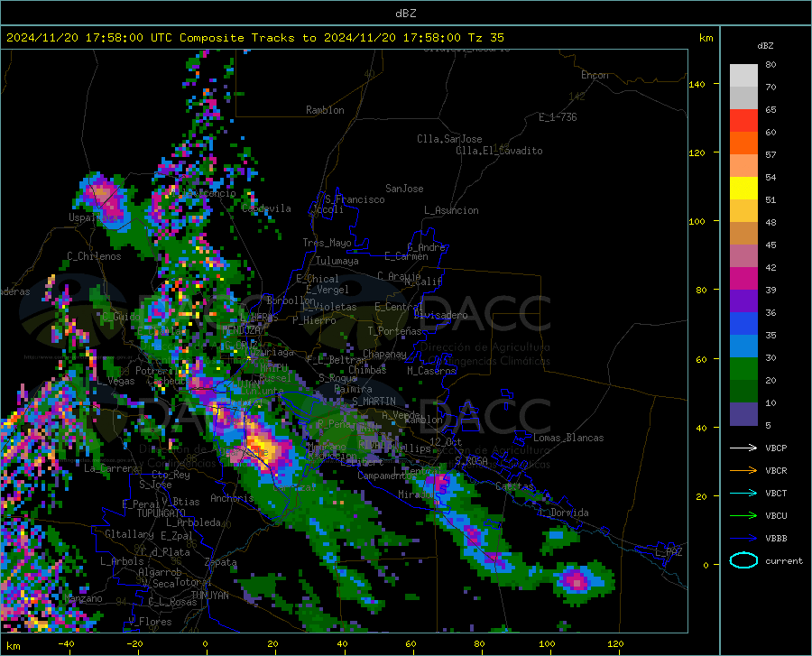Click the 'Tz 35' header value

coord(485,38)
